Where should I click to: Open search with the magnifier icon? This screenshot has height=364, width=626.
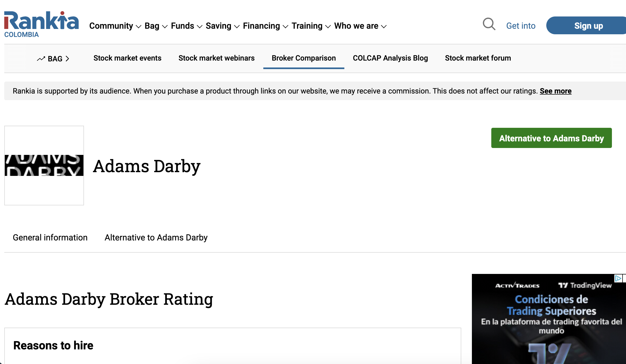489,24
